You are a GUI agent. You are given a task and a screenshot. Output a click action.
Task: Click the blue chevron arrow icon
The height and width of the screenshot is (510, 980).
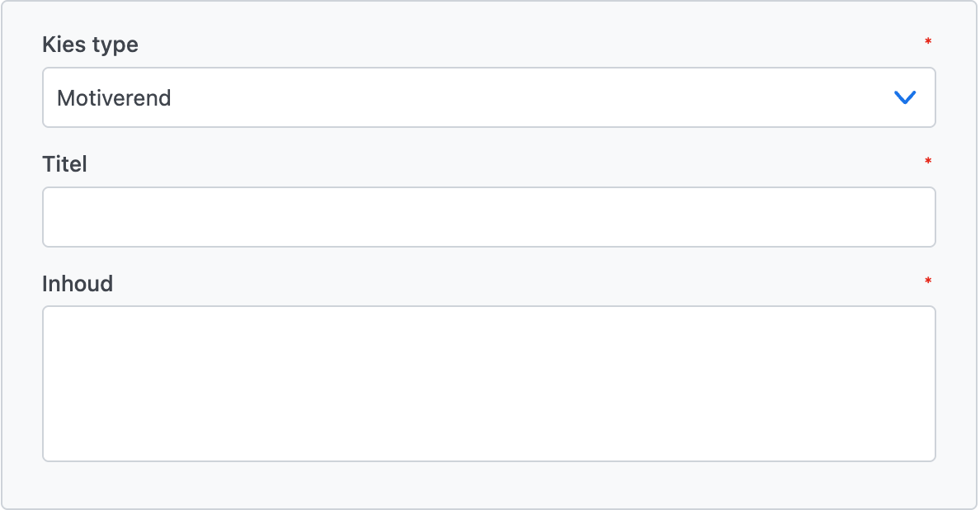click(x=905, y=97)
